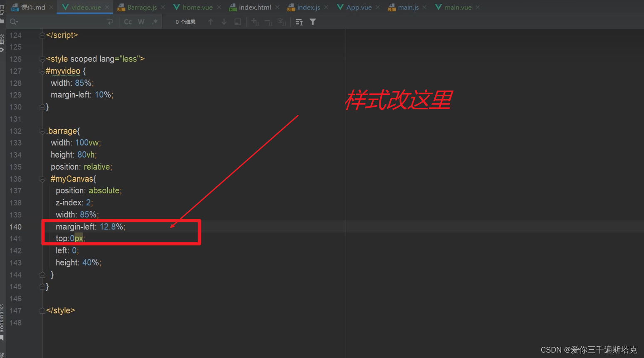
Task: Click fold marker at </style> line 147
Action: tap(42, 311)
